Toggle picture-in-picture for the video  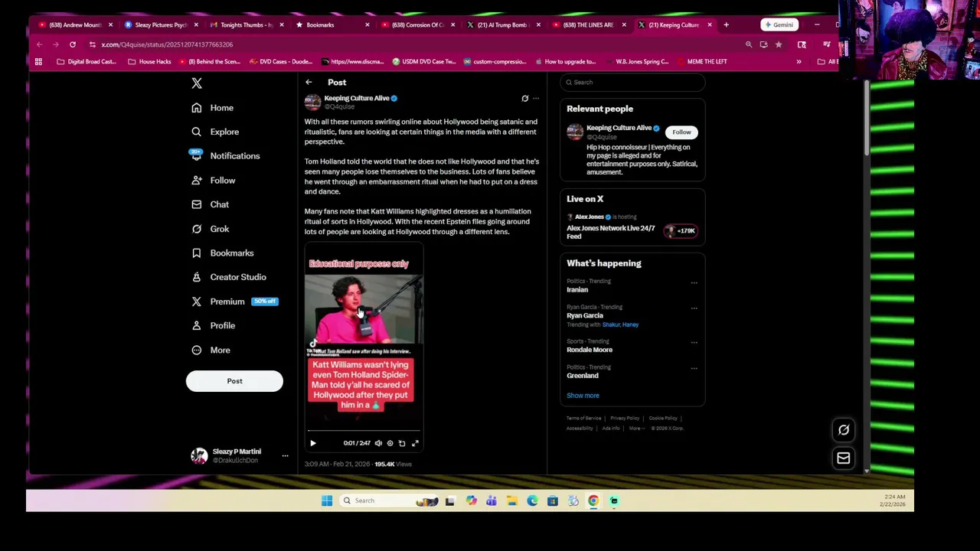(x=402, y=443)
